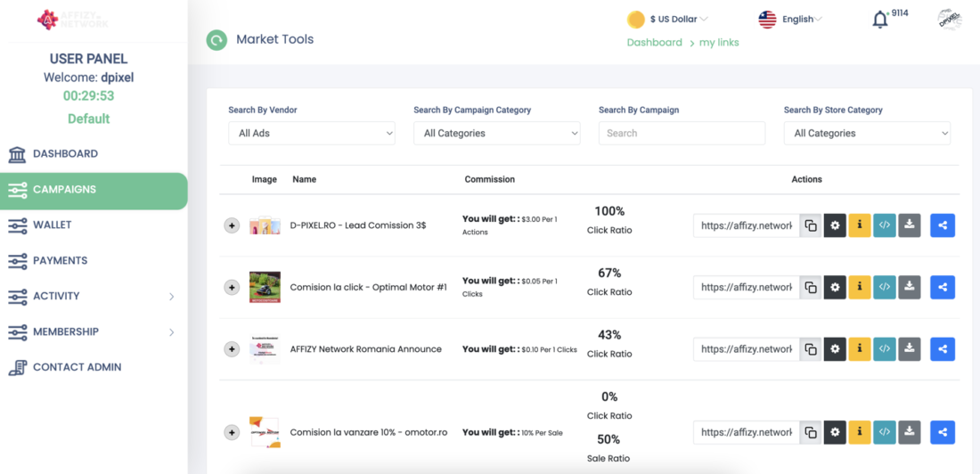Open the notifications bell showing 9114
This screenshot has height=474, width=980.
(880, 20)
